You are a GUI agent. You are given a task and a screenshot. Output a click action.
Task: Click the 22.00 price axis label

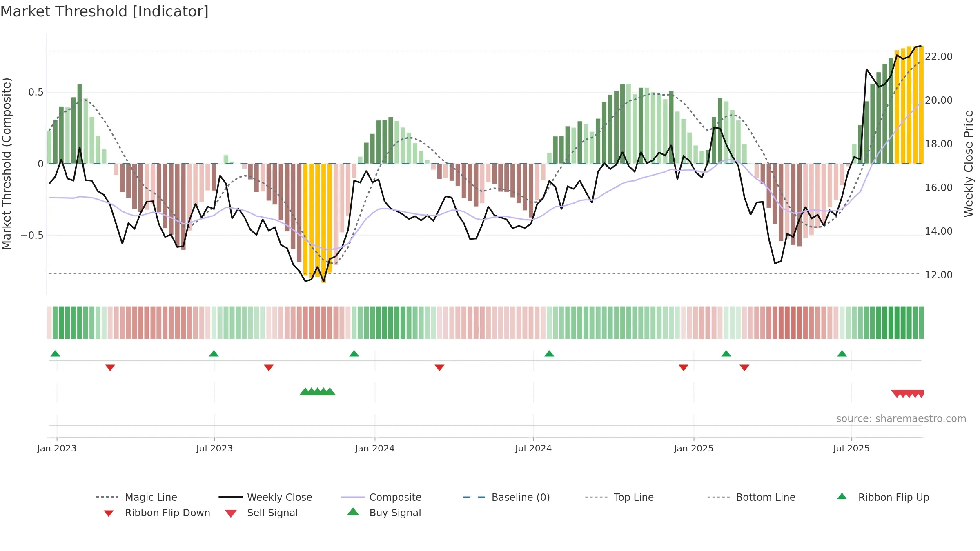939,57
